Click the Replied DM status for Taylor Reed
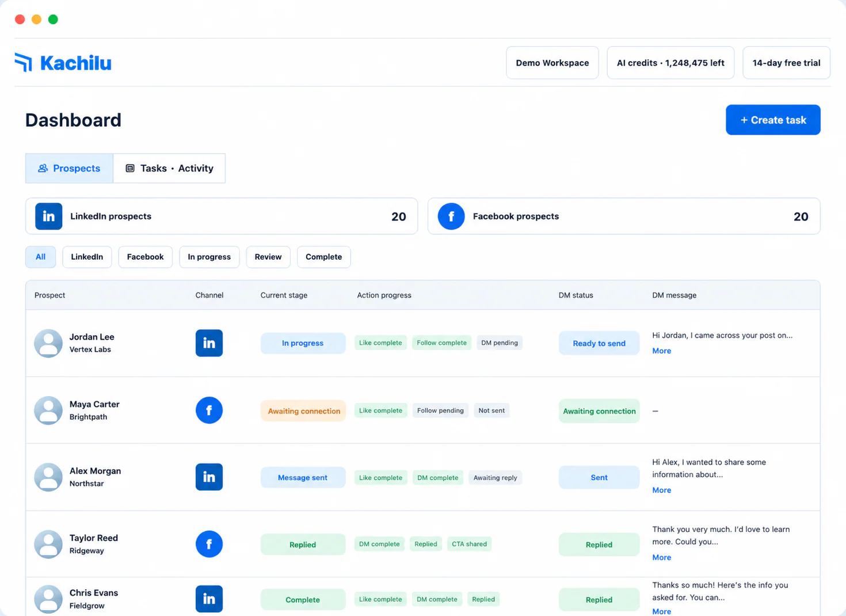846x616 pixels. [599, 545]
